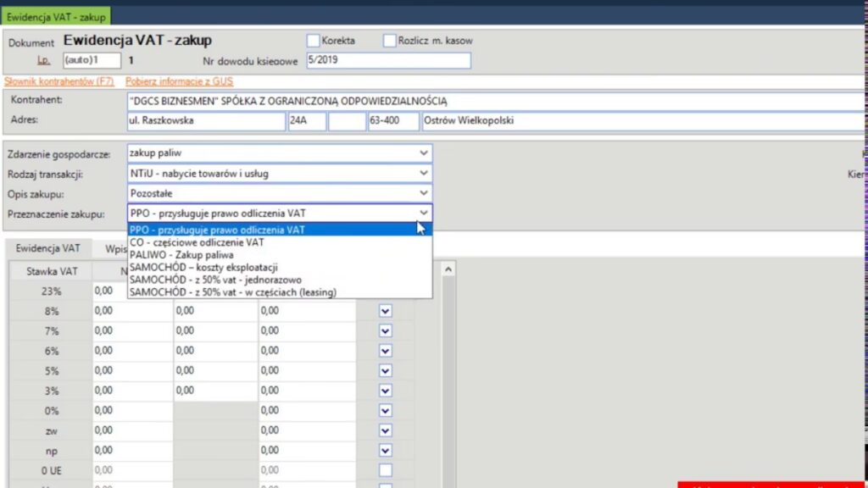Expand the Opis zakupu combo box
This screenshot has height=488, width=868.
[x=424, y=194]
